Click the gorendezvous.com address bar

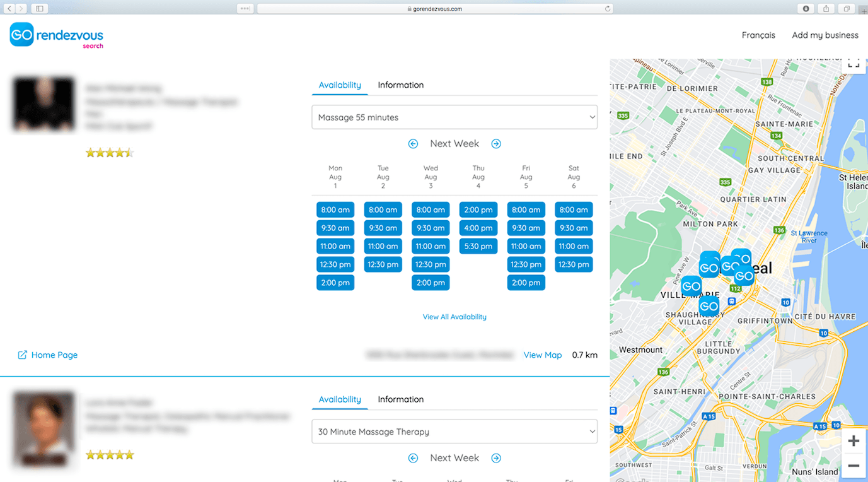(435, 9)
